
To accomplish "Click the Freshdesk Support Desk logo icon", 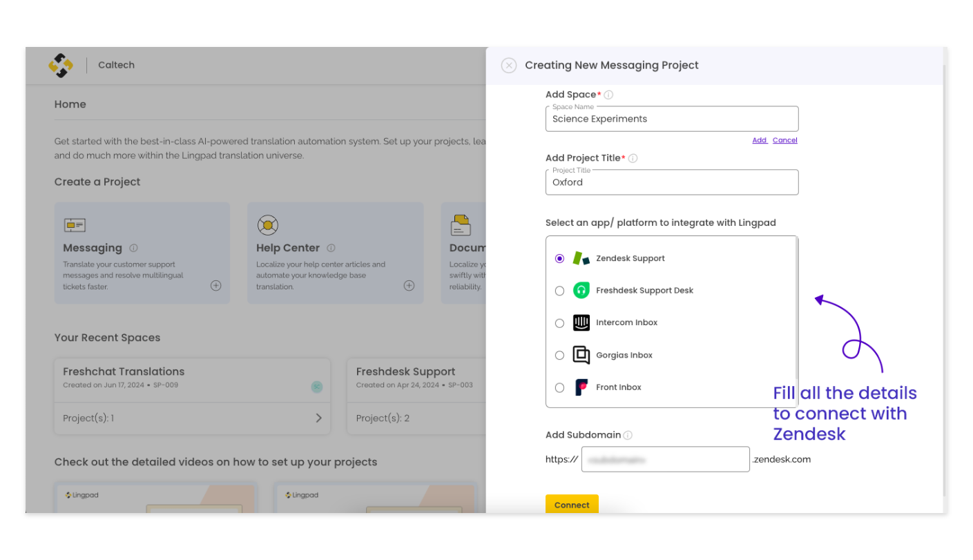I will [x=581, y=291].
